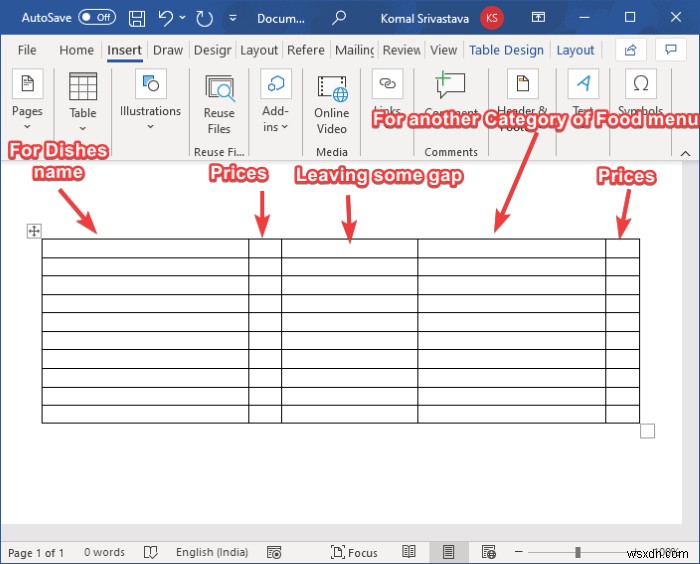Click the Symbols omega icon
The height and width of the screenshot is (564, 700).
pyautogui.click(x=641, y=84)
